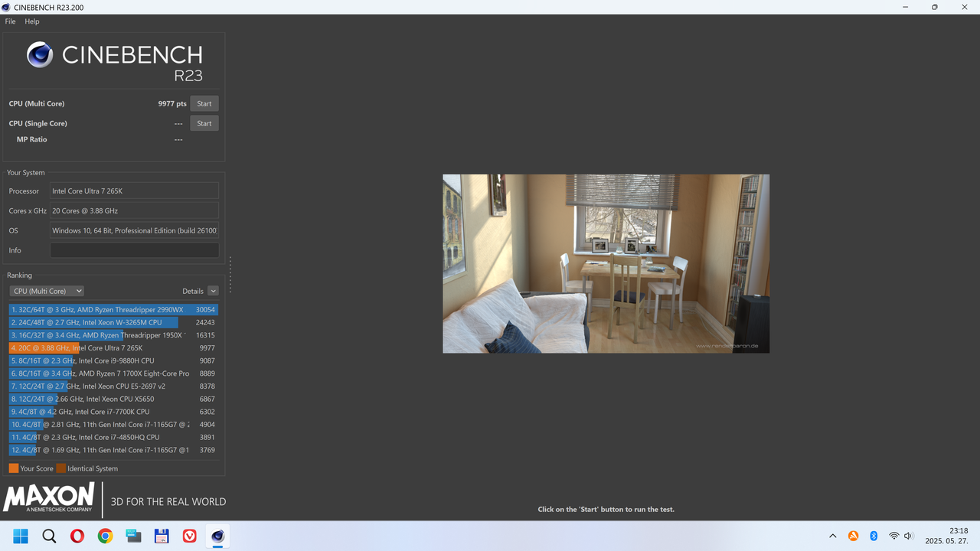Start the CPU Single Core test
The image size is (980, 551).
(x=204, y=123)
